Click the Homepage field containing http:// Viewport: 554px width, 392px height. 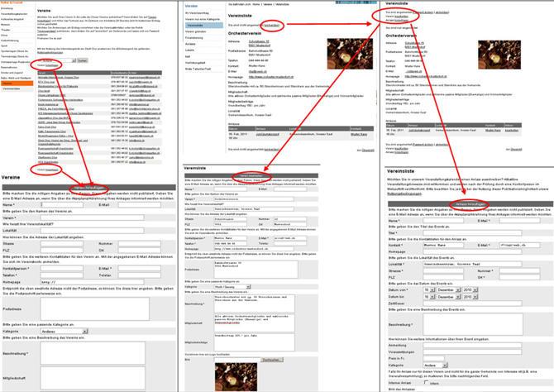pyautogui.click(x=92, y=282)
